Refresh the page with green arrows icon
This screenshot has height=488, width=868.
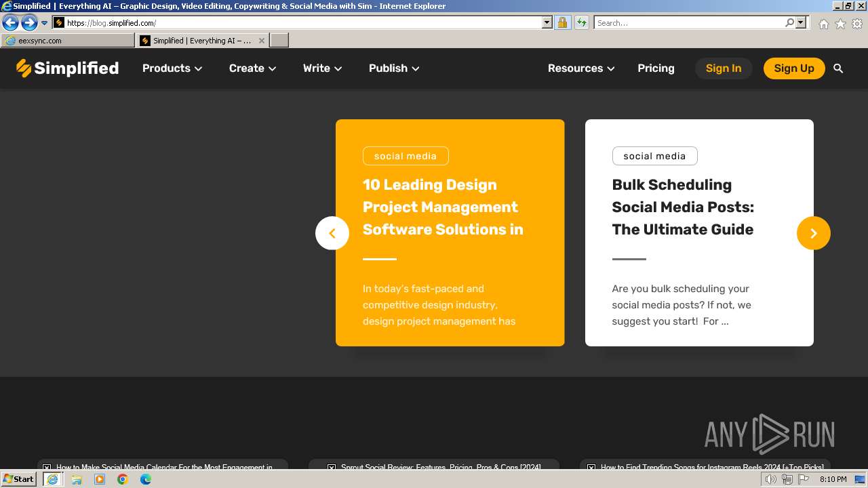581,22
